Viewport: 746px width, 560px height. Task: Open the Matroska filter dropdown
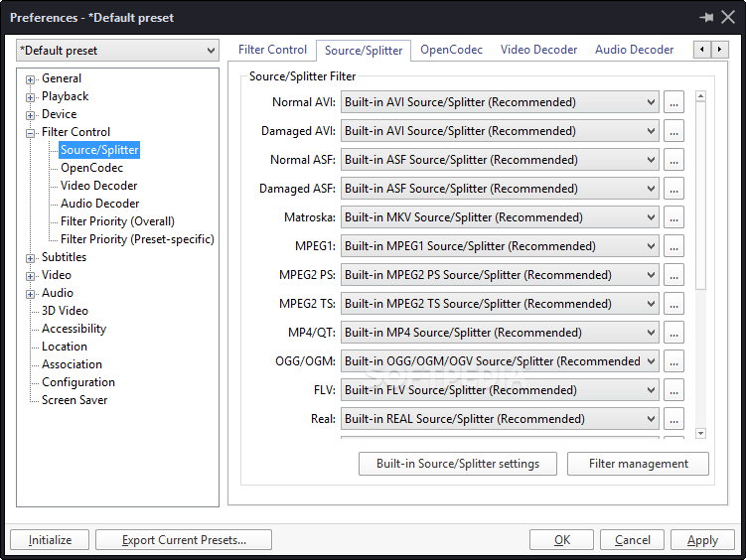click(500, 217)
